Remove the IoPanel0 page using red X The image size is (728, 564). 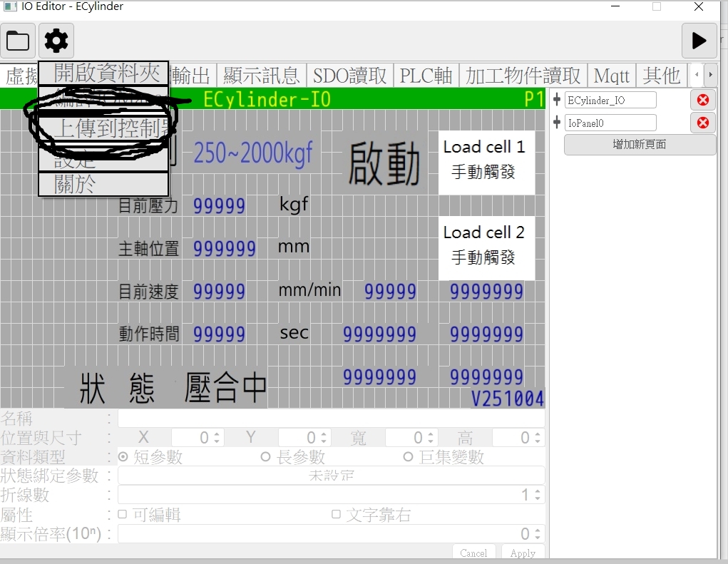pos(702,123)
